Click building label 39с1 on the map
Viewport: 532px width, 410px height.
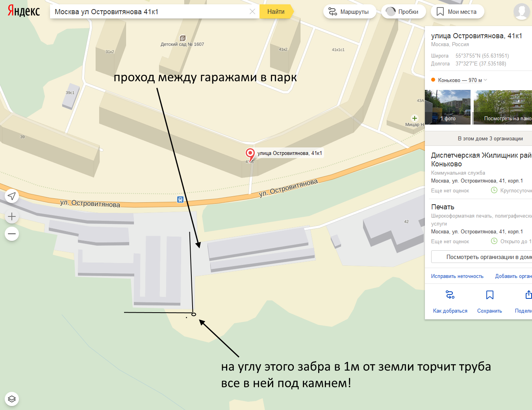coord(70,93)
